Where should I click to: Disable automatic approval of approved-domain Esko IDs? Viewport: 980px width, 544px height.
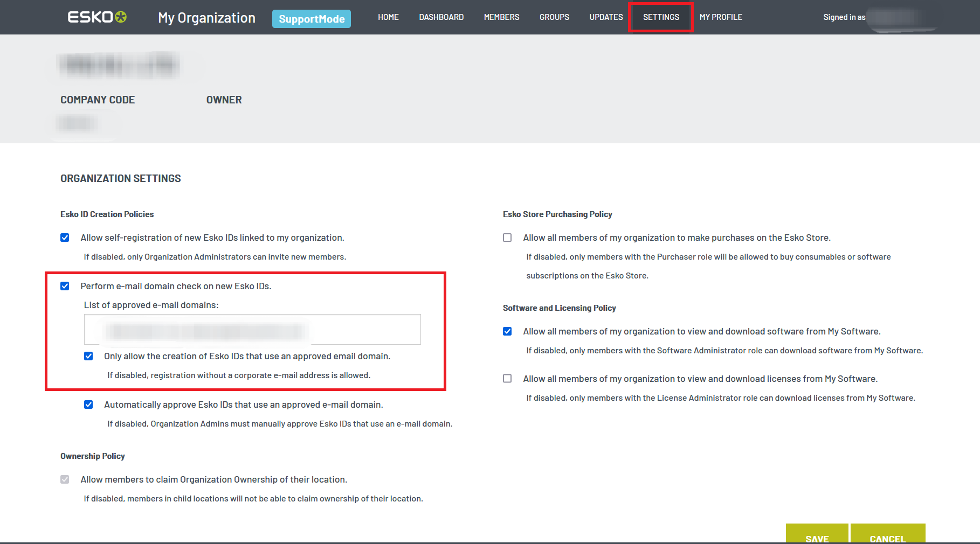(x=88, y=404)
